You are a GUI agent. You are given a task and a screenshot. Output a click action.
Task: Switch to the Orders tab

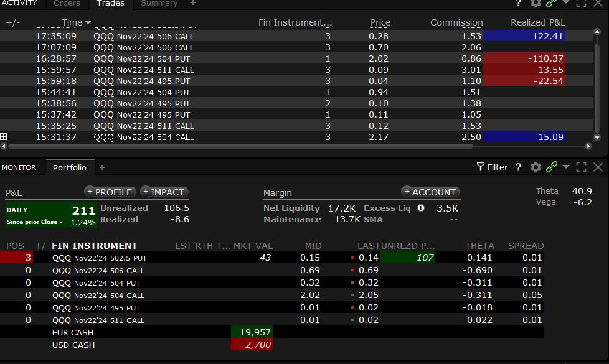[67, 4]
